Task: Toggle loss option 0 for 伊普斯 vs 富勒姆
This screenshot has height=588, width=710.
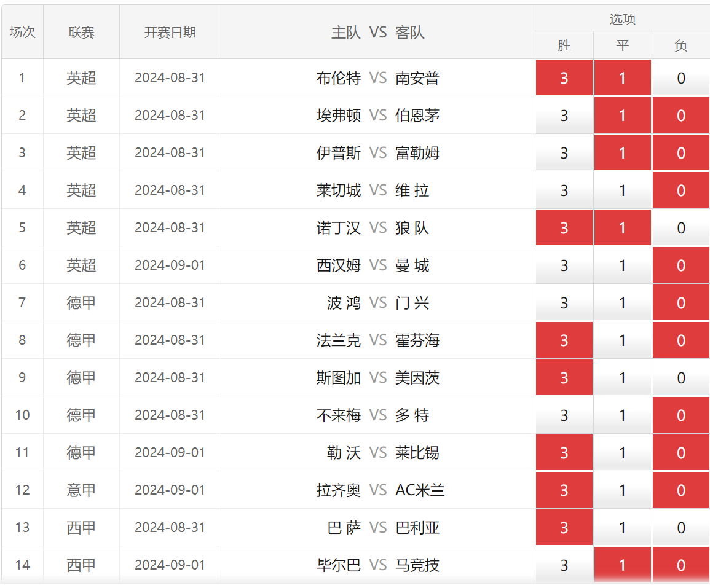Action: (681, 152)
